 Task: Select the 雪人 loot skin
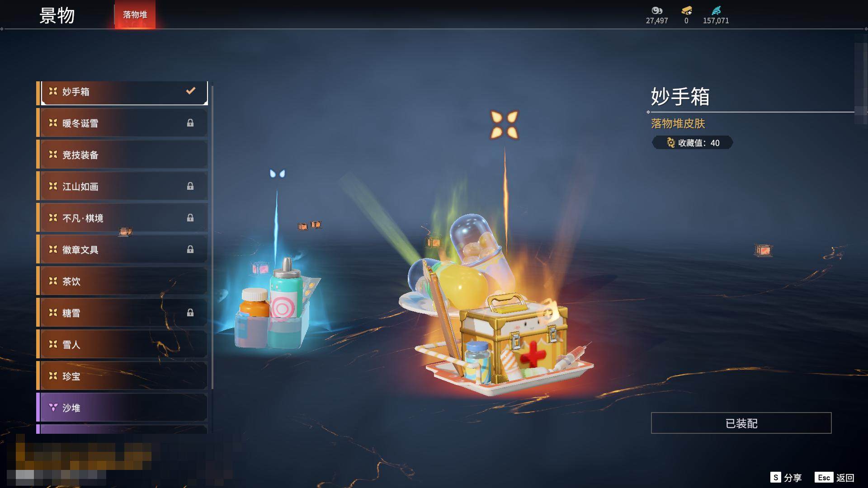coord(122,344)
